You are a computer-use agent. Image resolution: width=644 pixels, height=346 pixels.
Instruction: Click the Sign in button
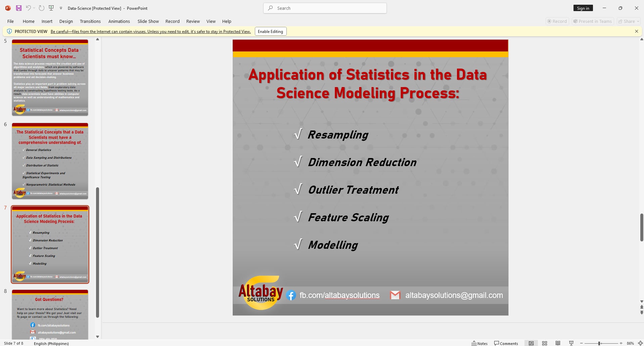point(583,8)
